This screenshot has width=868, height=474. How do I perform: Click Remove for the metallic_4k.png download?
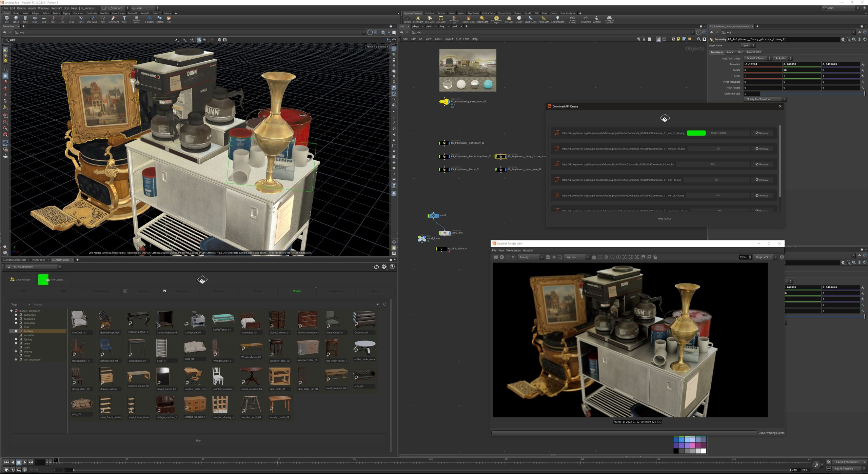click(762, 149)
